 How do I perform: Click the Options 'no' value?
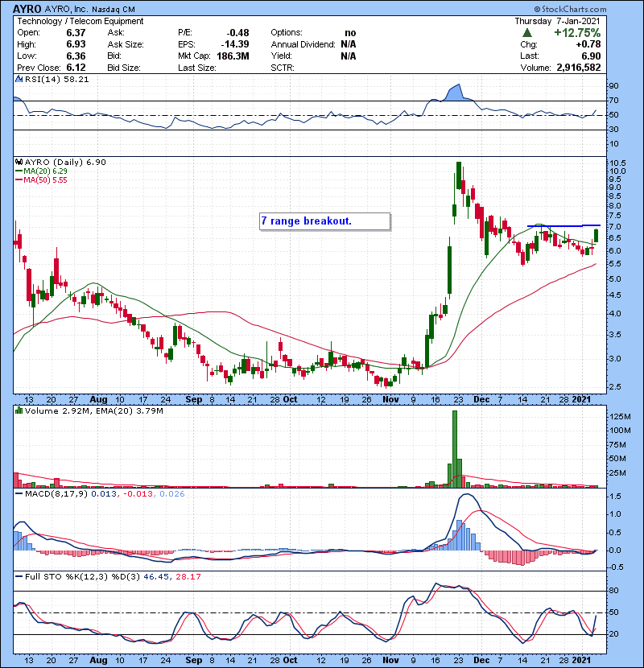coord(350,33)
